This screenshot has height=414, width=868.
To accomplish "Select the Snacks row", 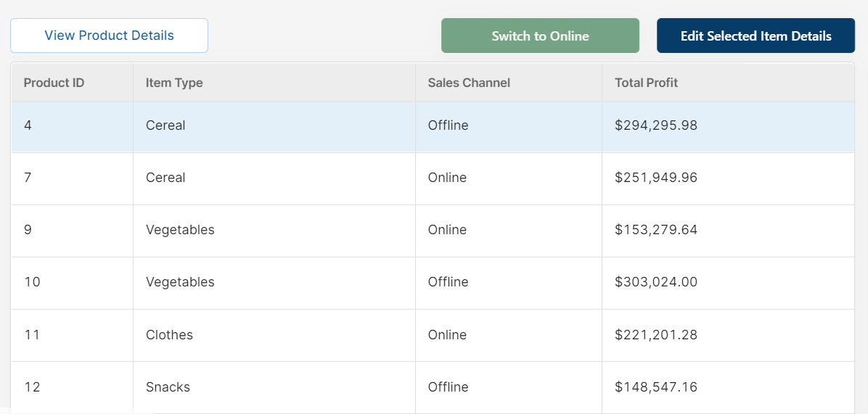I will [433, 387].
